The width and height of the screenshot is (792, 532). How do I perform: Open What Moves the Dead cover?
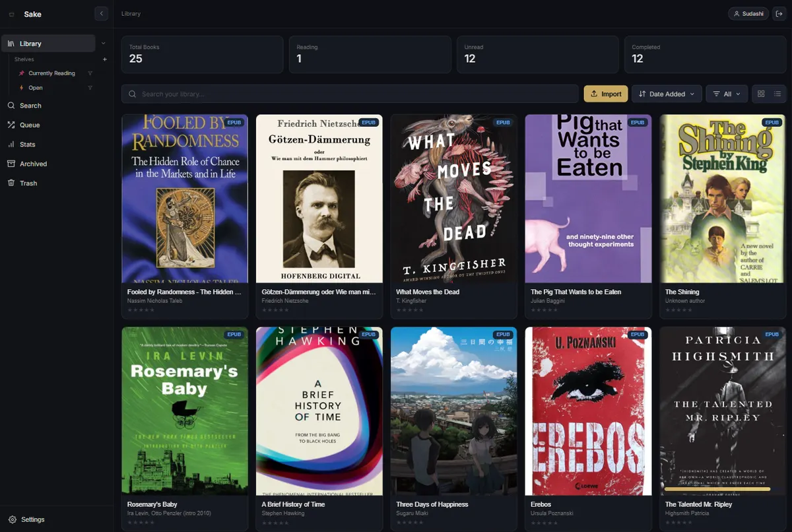(x=454, y=199)
